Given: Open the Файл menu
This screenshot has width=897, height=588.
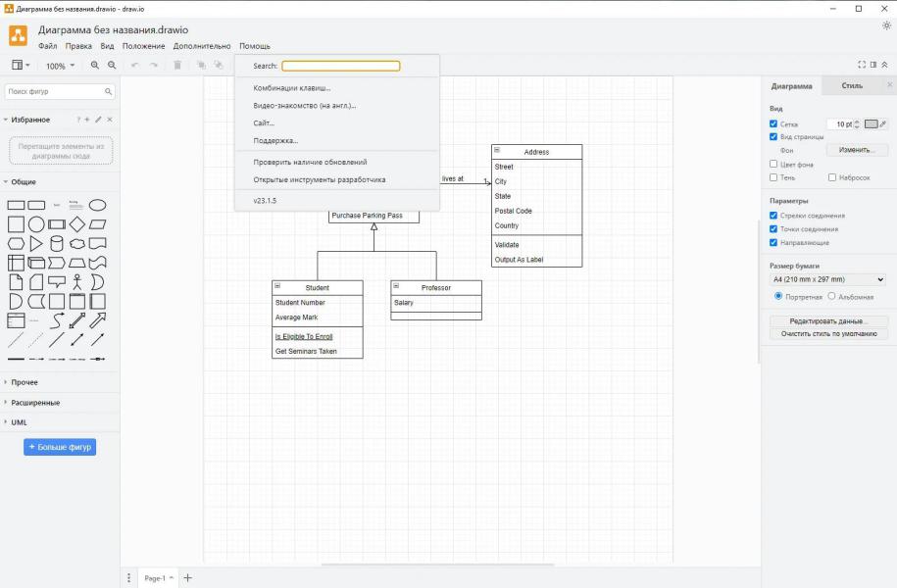Looking at the screenshot, I should 47,46.
